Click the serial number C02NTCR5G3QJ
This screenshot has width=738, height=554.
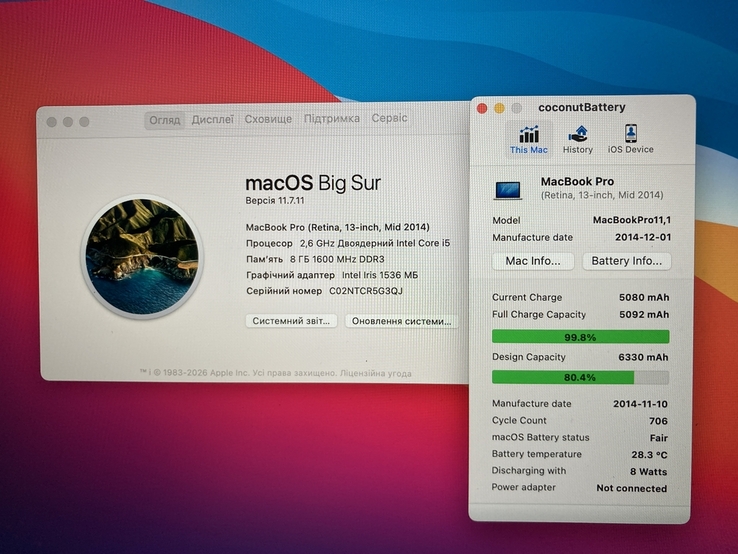pyautogui.click(x=366, y=291)
